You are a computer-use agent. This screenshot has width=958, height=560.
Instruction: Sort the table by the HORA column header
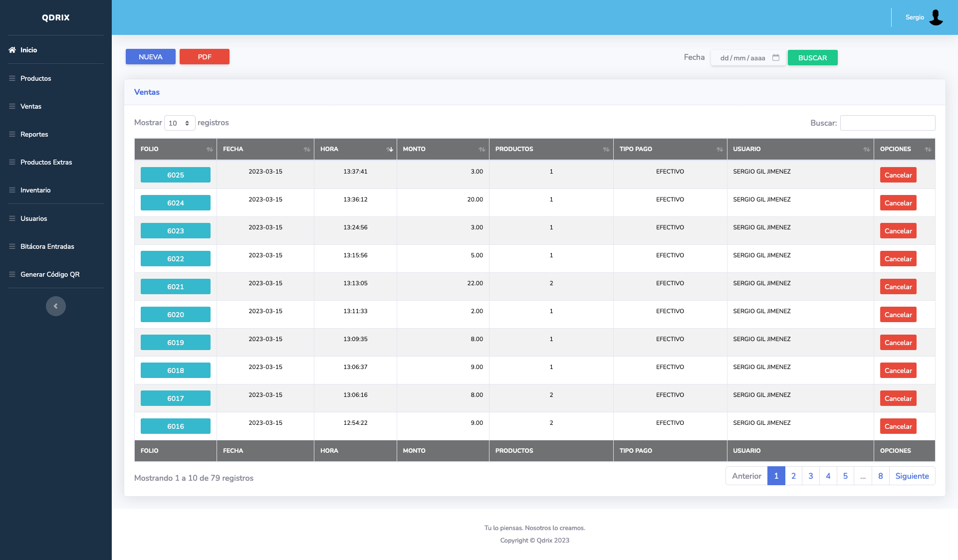[x=355, y=149]
